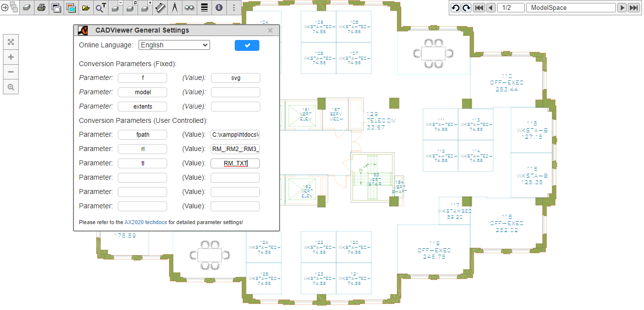
Task: Click the 1/2 page number field
Action: point(510,8)
